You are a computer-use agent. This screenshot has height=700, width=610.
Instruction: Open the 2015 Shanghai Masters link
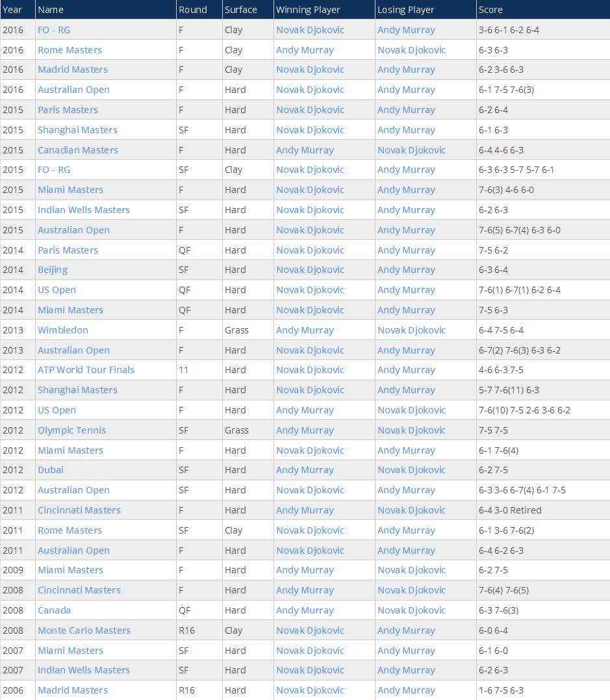[77, 130]
